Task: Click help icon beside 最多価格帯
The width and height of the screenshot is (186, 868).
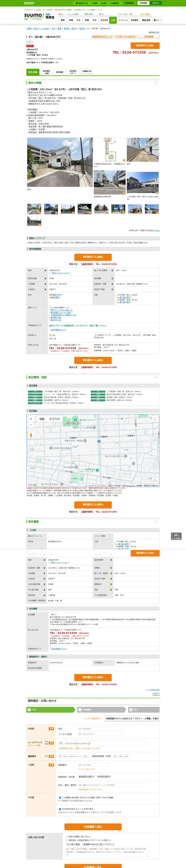Action: point(111,560)
